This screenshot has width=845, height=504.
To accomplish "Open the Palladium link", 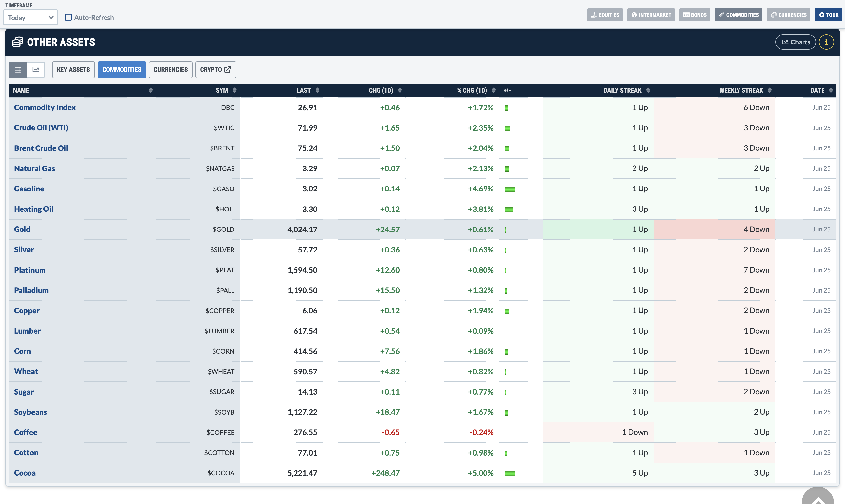I will pos(31,290).
